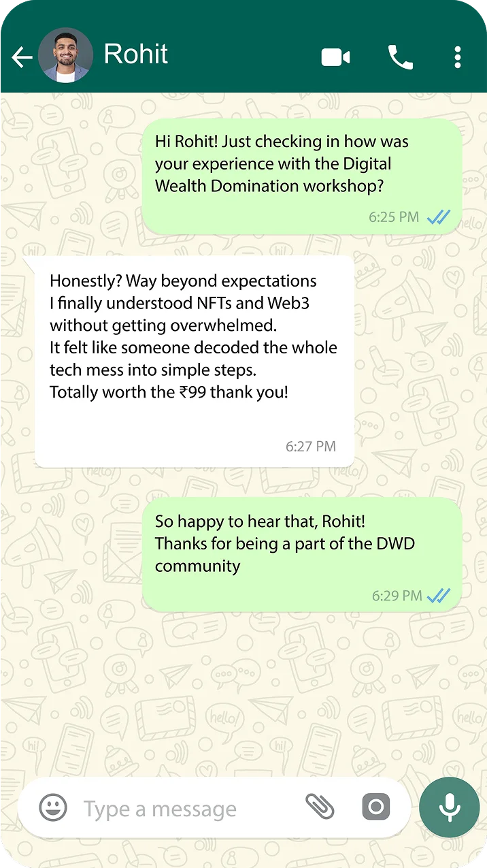487x868 pixels.
Task: Tap the line mentioning ₹99 thank you
Action: pos(169,393)
